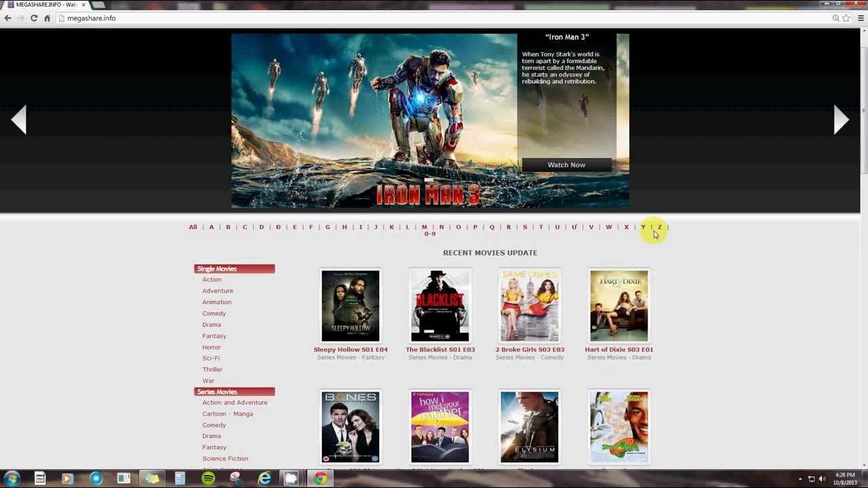Image resolution: width=868 pixels, height=488 pixels.
Task: Launch Spotify from taskbar
Action: point(208,479)
